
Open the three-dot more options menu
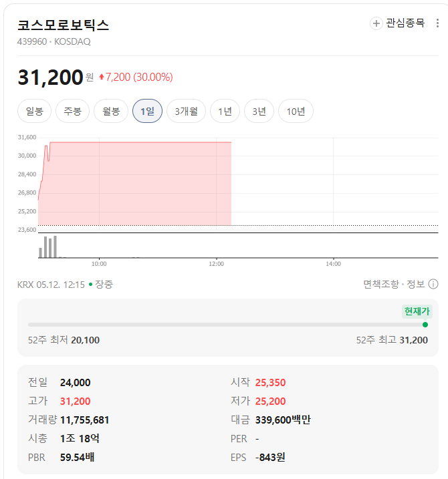click(x=437, y=23)
